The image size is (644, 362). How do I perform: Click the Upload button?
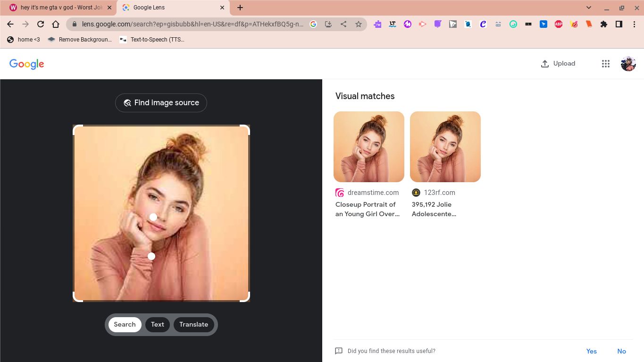[x=558, y=64]
